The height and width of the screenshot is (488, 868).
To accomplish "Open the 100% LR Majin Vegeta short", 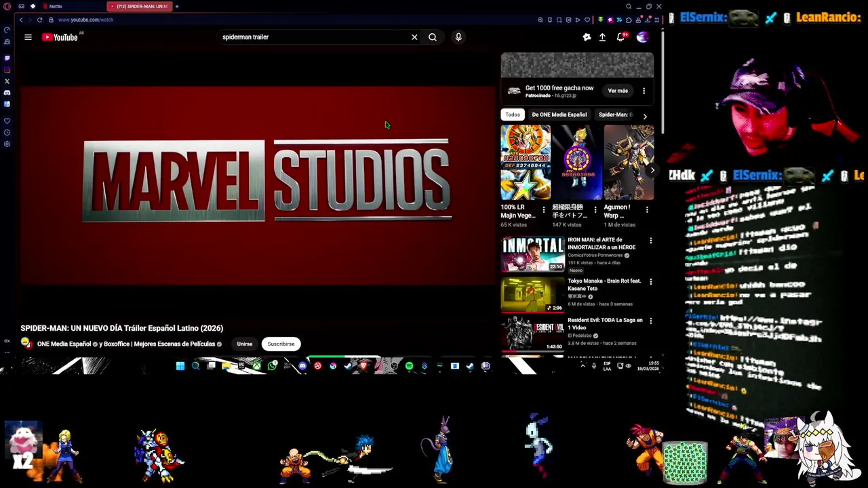I will click(526, 163).
